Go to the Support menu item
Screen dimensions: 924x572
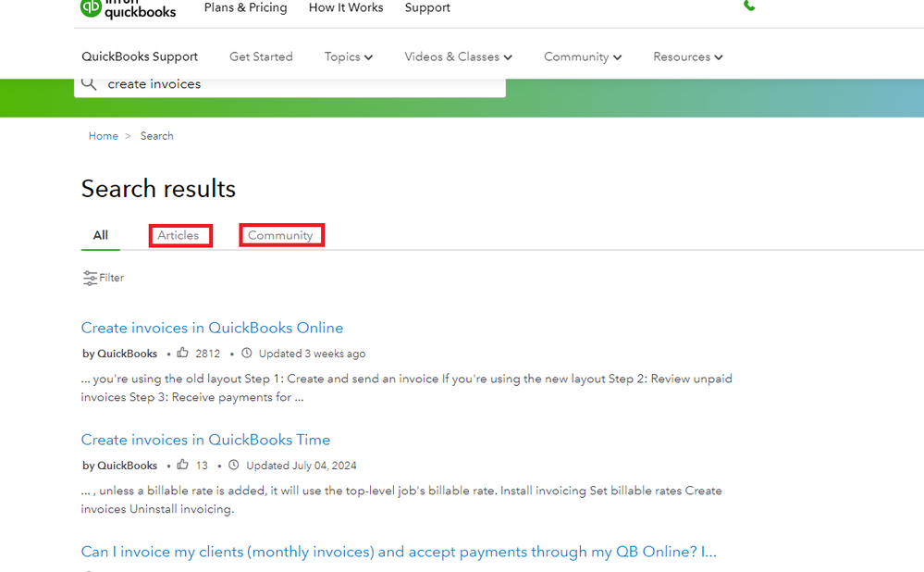pyautogui.click(x=427, y=7)
